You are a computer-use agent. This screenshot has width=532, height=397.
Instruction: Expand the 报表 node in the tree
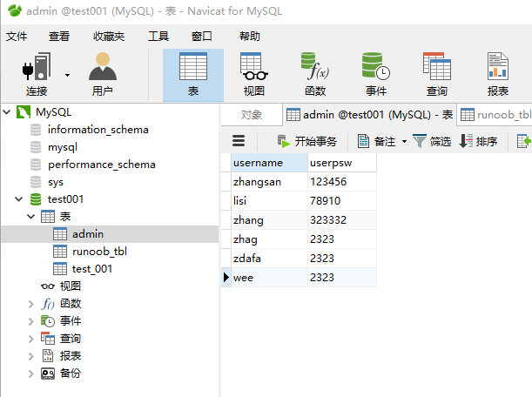(30, 356)
